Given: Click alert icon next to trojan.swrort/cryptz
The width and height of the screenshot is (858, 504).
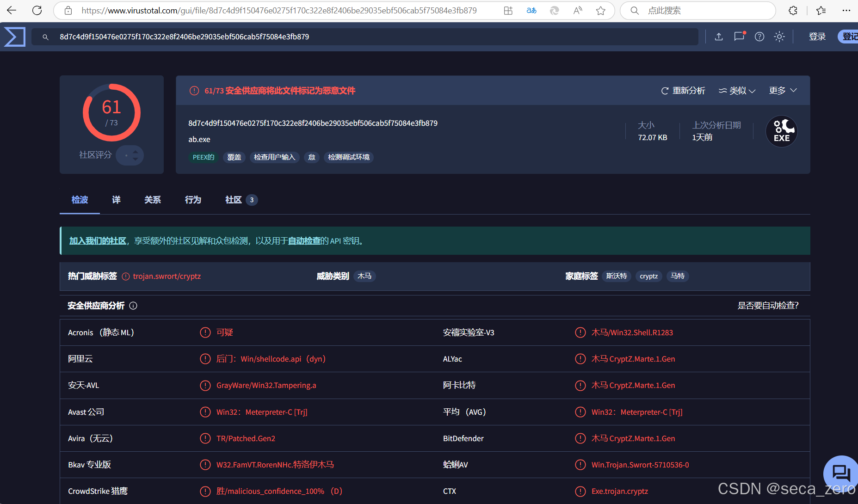Looking at the screenshot, I should (126, 277).
